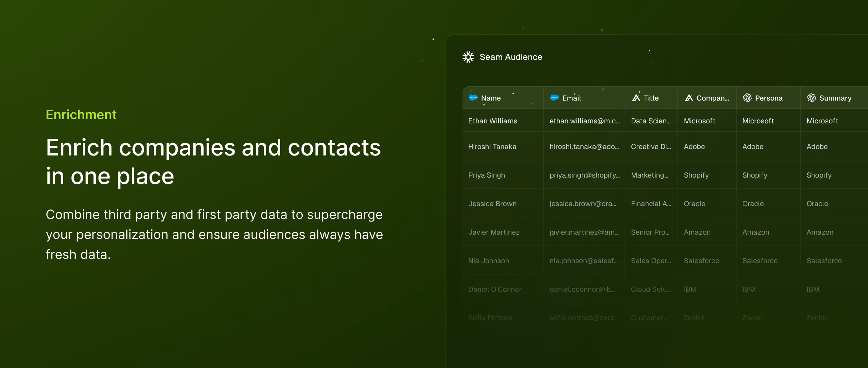This screenshot has height=368, width=868.
Task: Click Shopify in the Summary column
Action: click(x=819, y=175)
